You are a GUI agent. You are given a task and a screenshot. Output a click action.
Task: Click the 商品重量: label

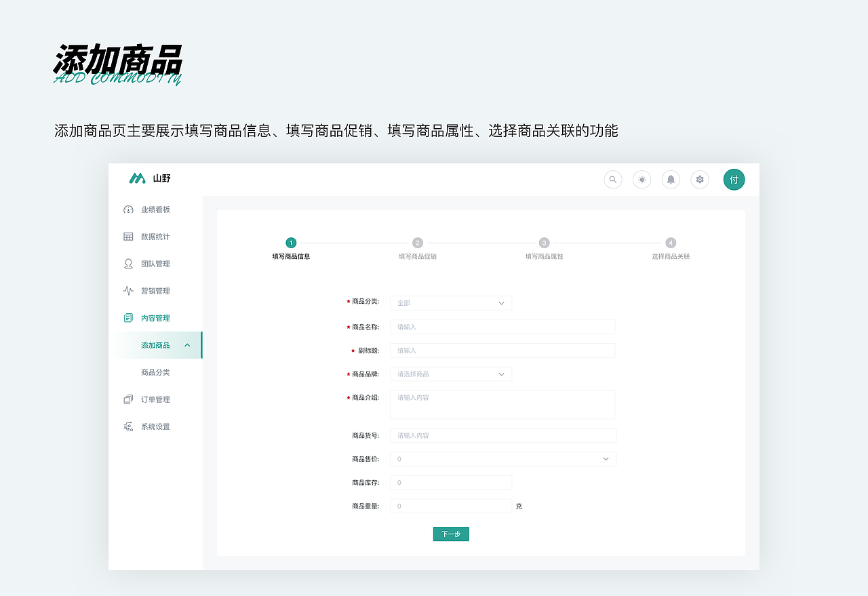click(366, 506)
